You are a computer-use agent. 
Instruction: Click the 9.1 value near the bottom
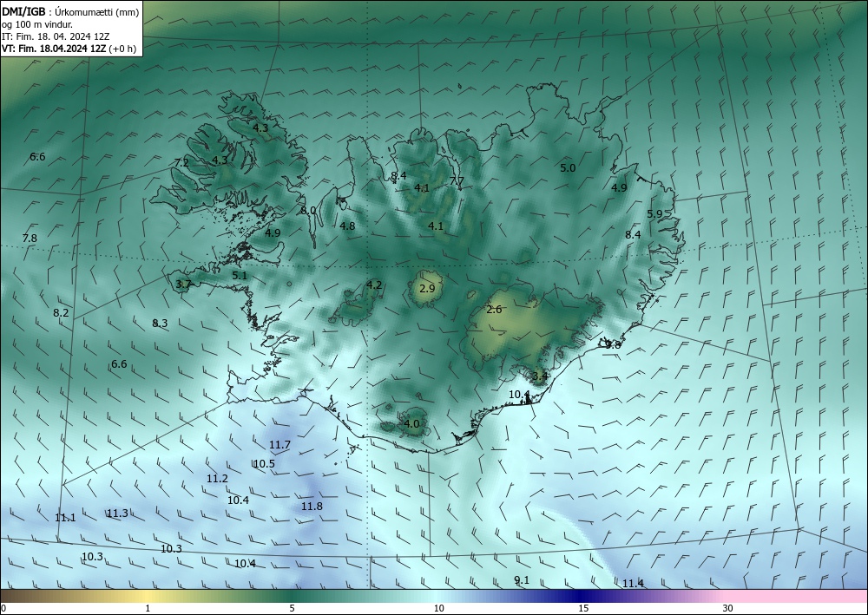pos(522,579)
